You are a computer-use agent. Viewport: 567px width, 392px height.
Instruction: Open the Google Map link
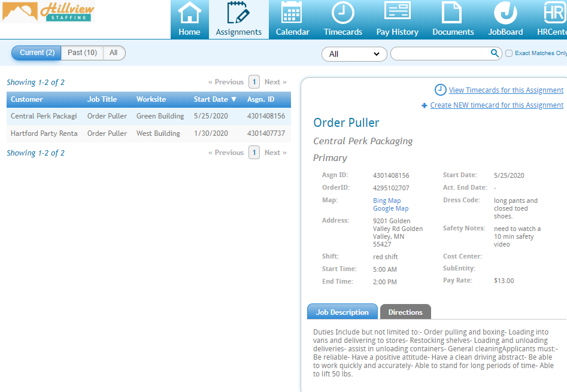pyautogui.click(x=390, y=208)
